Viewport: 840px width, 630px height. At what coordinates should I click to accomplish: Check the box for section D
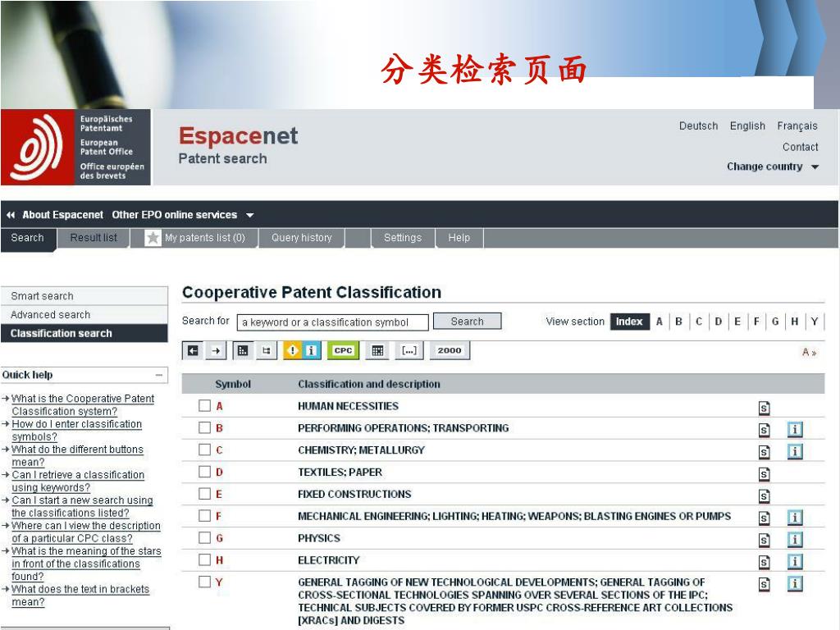point(204,472)
